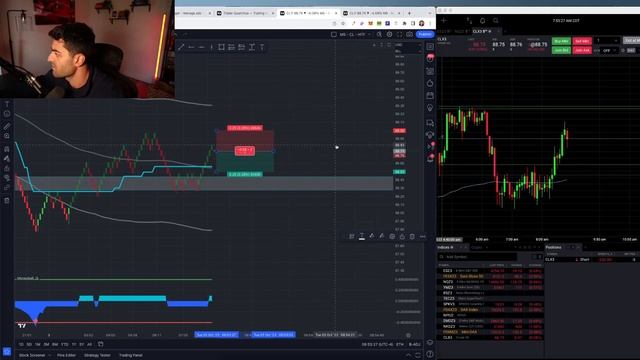640x360 pixels.
Task: Toggle the B-ADJ adjustment button
Action: pos(414,344)
